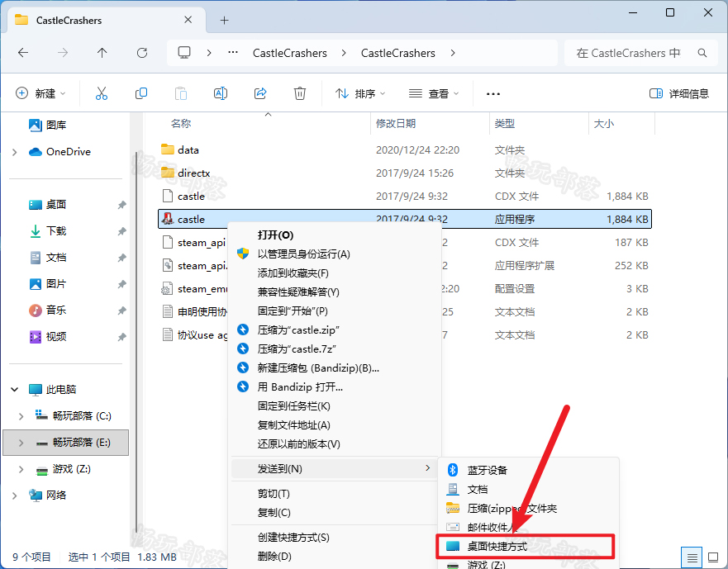
Task: Open the 新建 dropdown
Action: pyautogui.click(x=40, y=94)
